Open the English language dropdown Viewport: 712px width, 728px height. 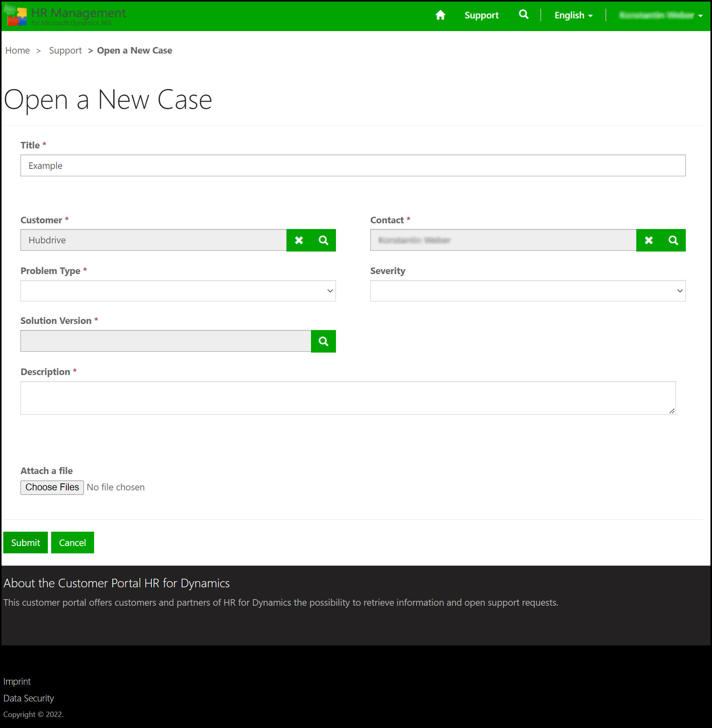click(573, 16)
